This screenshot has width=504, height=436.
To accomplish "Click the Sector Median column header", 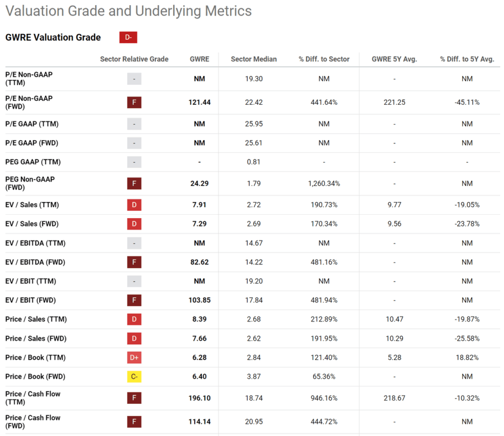I will click(x=254, y=59).
